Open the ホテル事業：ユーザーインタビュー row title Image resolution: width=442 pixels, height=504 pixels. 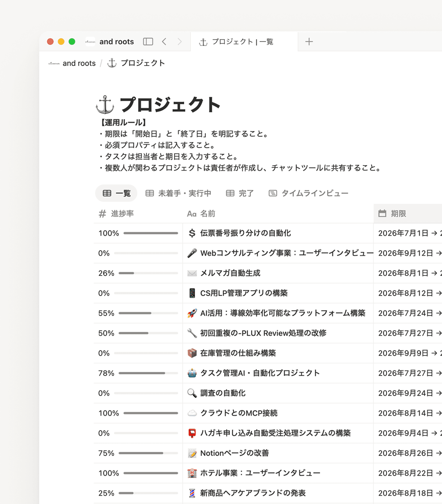tap(260, 473)
